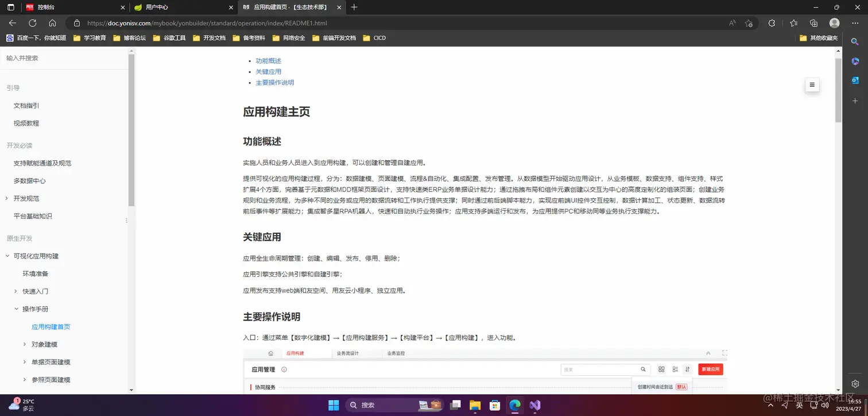Refresh the current page

[33, 23]
